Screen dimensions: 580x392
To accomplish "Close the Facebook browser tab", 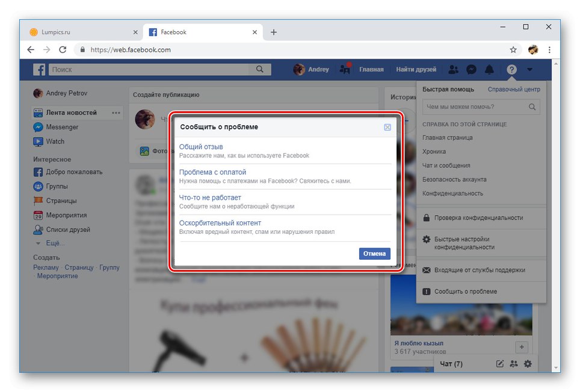I will click(255, 32).
